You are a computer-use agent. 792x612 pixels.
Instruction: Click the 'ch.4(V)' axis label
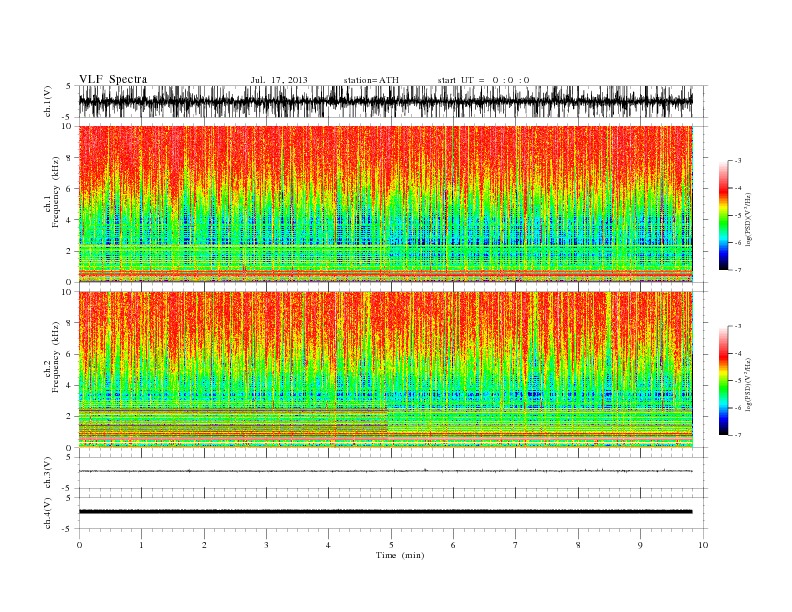48,513
